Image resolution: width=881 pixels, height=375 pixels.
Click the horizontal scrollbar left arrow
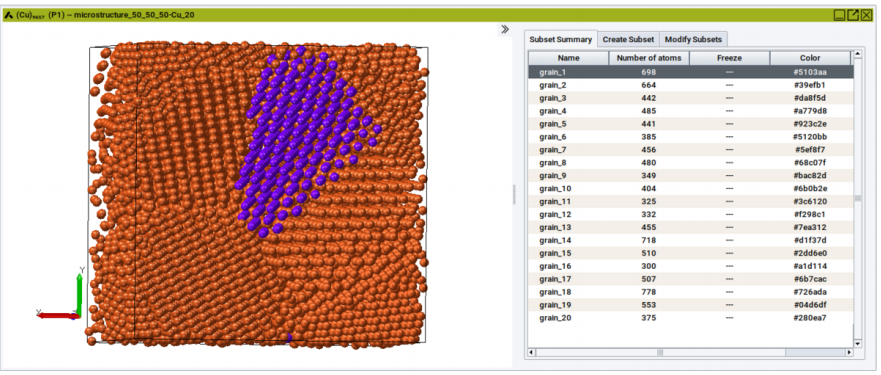[x=531, y=353]
